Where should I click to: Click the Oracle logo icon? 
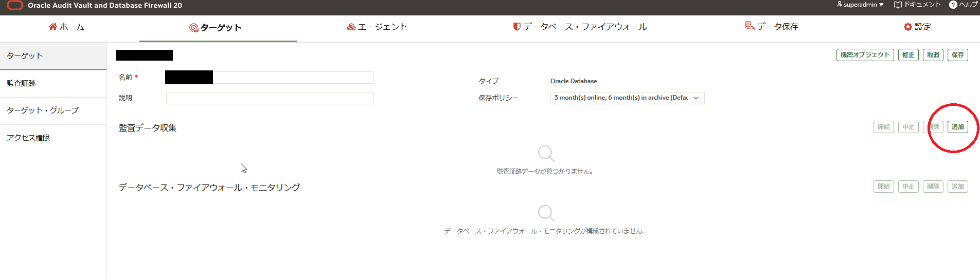click(x=15, y=5)
